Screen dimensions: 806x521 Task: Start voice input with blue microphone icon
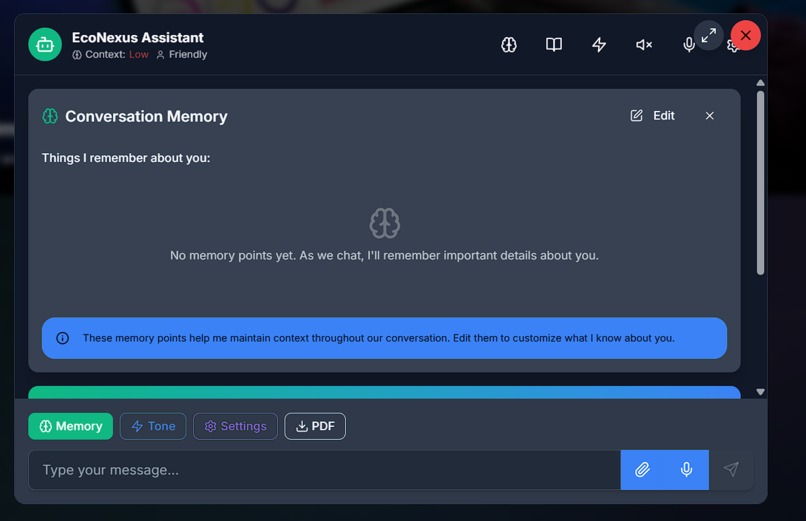[686, 470]
